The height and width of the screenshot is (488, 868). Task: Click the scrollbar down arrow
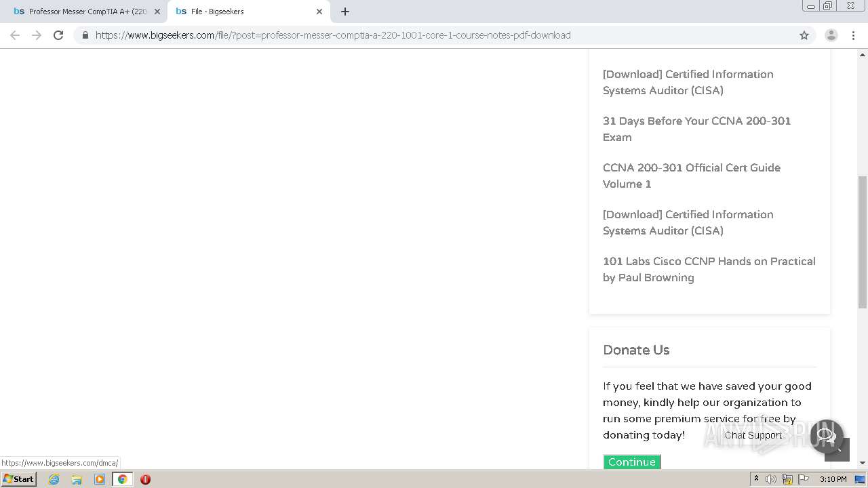(863, 463)
